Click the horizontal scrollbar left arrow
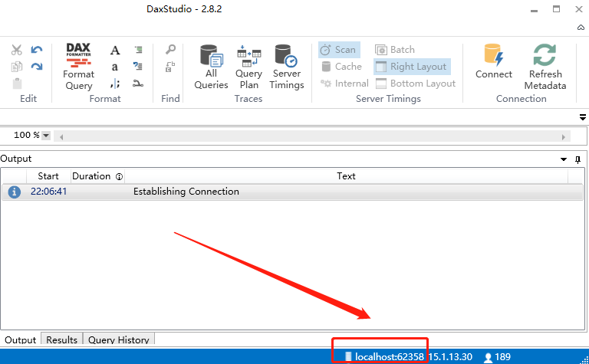This screenshot has height=364, width=589. 61,137
